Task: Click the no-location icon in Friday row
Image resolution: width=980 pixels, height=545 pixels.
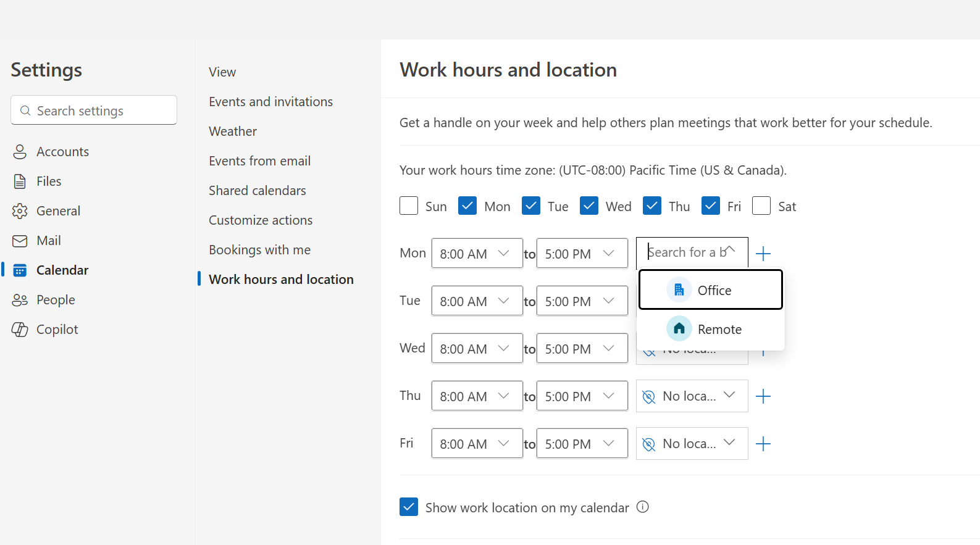Action: point(648,444)
